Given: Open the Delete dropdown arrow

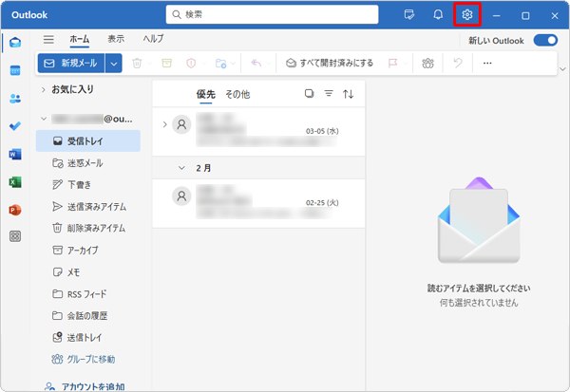Looking at the screenshot, I should tap(150, 64).
